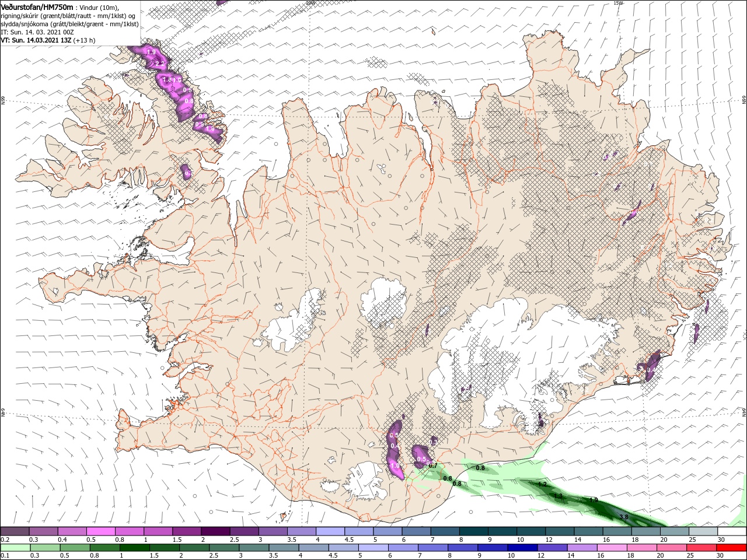Click the pale green 0.1 swatch in the rain scale
The image size is (747, 560).
(x=15, y=548)
